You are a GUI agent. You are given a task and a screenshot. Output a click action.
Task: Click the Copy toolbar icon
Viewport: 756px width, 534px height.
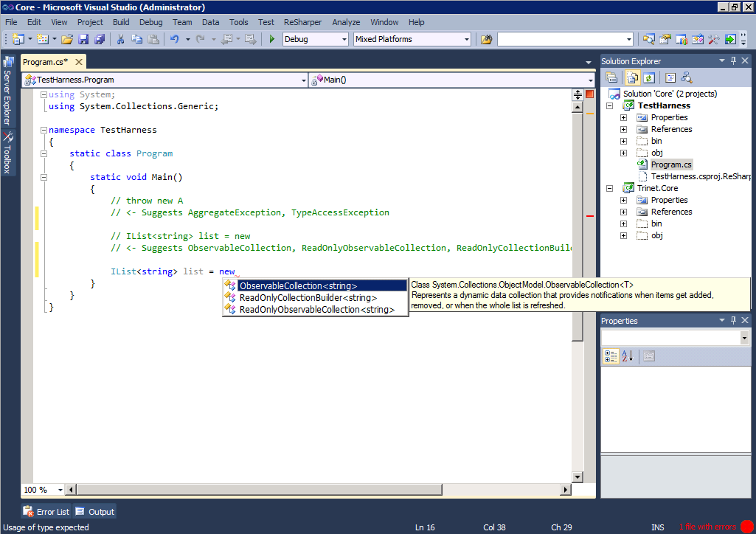(137, 39)
